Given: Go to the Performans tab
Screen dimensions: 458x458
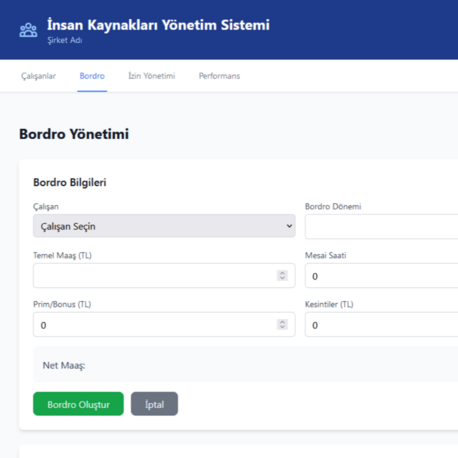Looking at the screenshot, I should (x=219, y=76).
